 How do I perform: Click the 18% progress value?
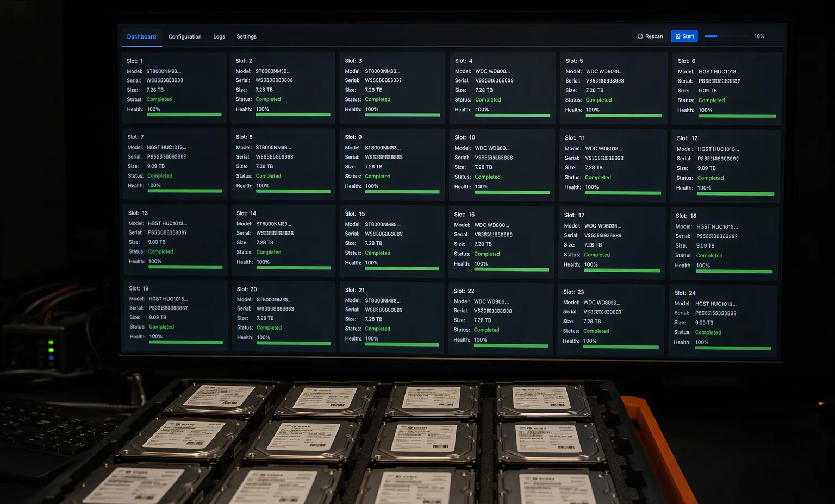(759, 36)
